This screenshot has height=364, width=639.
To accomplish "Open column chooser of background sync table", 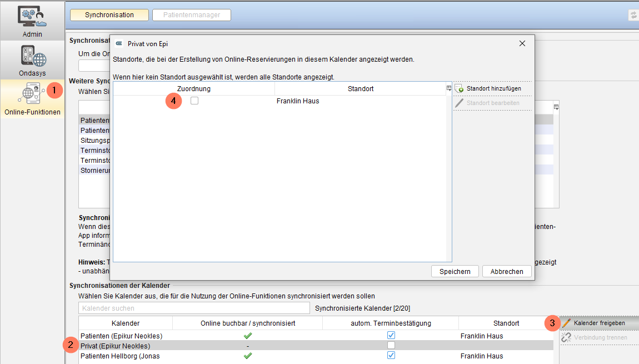I will (x=556, y=107).
